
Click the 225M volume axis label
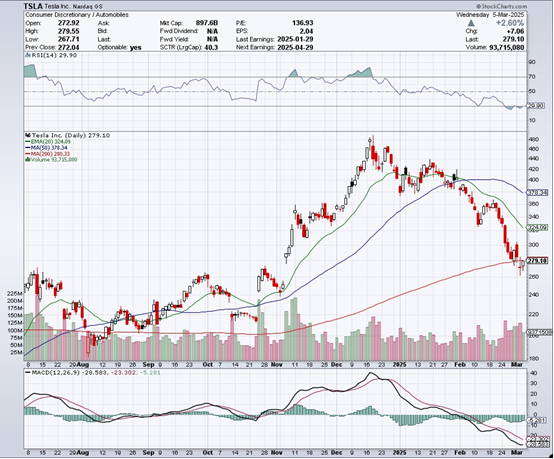click(15, 293)
